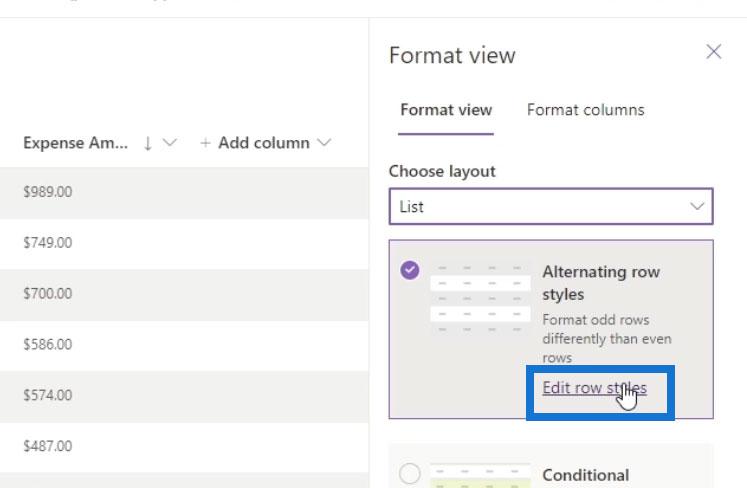Click the $749.00 expense cell
The width and height of the screenshot is (747, 488).
point(48,243)
